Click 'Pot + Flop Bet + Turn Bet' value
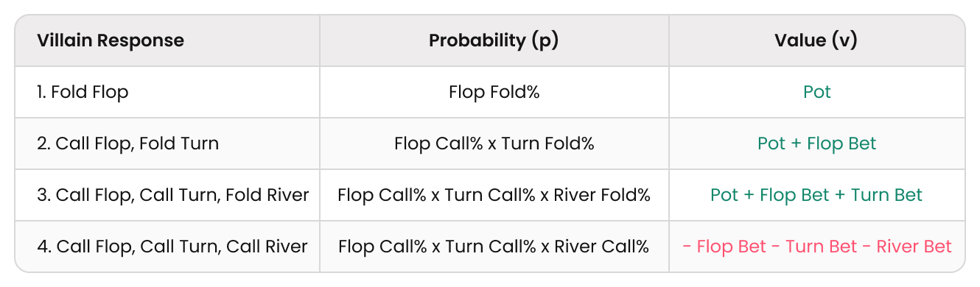Image resolution: width=980 pixels, height=287 pixels. 816,195
